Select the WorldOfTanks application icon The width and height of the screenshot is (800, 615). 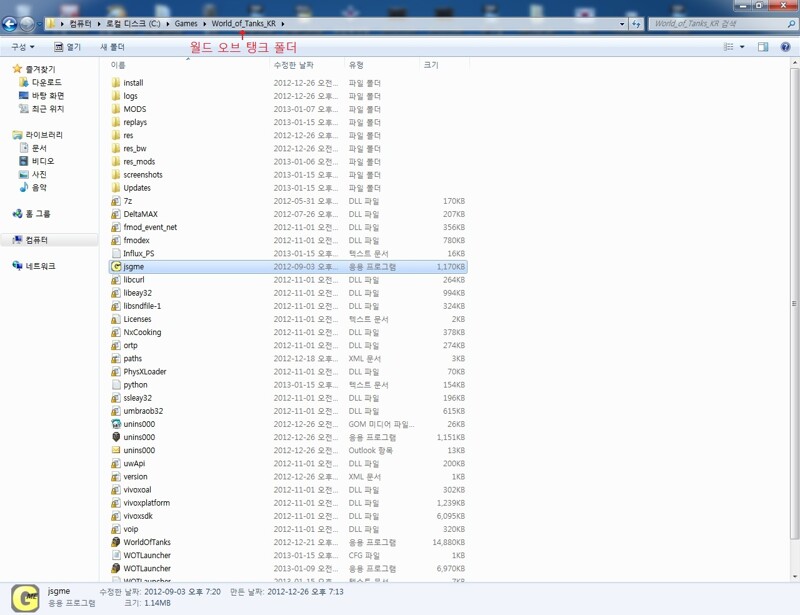click(x=116, y=542)
